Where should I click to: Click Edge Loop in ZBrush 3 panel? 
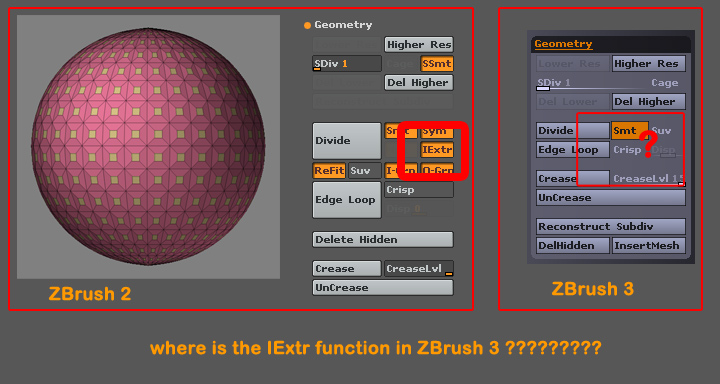[573, 150]
